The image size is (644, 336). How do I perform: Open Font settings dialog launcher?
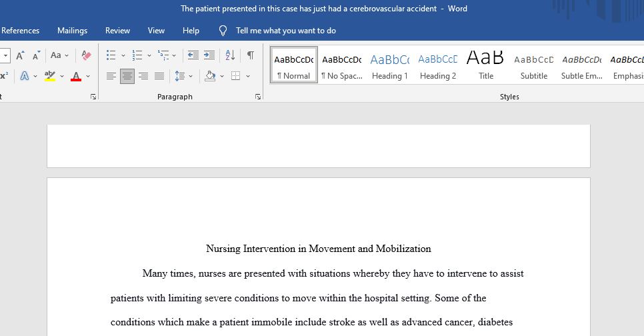click(93, 97)
